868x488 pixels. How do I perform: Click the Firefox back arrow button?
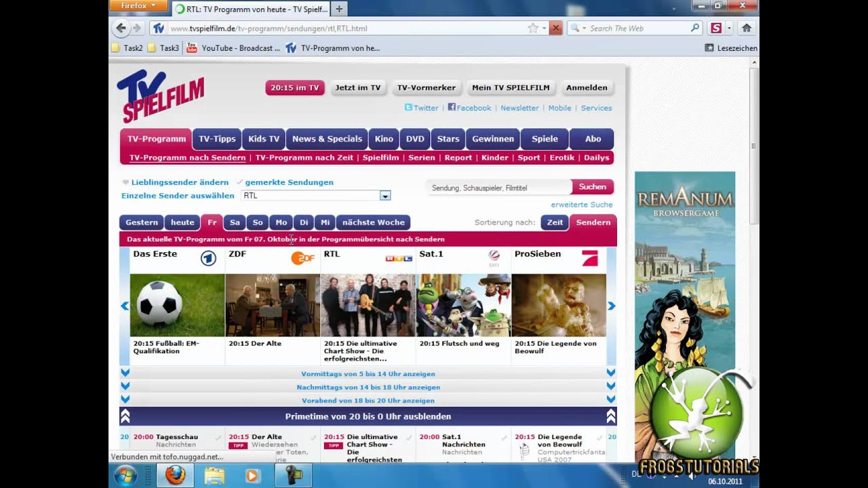coord(121,28)
